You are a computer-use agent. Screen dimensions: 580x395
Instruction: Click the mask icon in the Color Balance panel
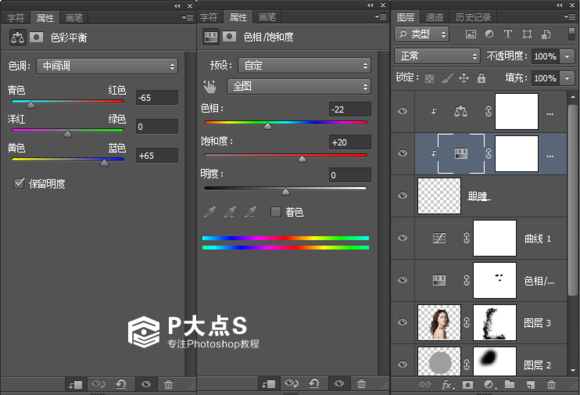point(36,37)
